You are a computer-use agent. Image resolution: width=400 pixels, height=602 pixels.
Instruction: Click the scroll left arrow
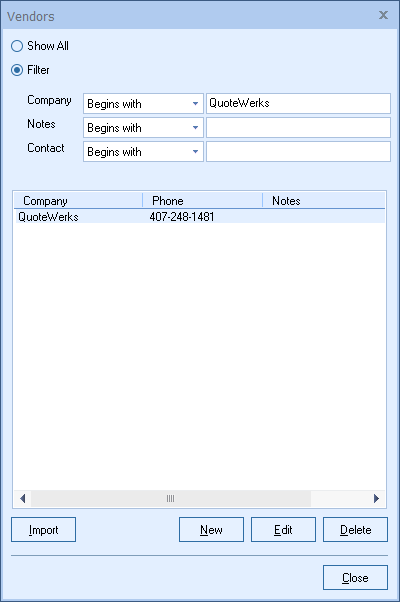[22, 498]
